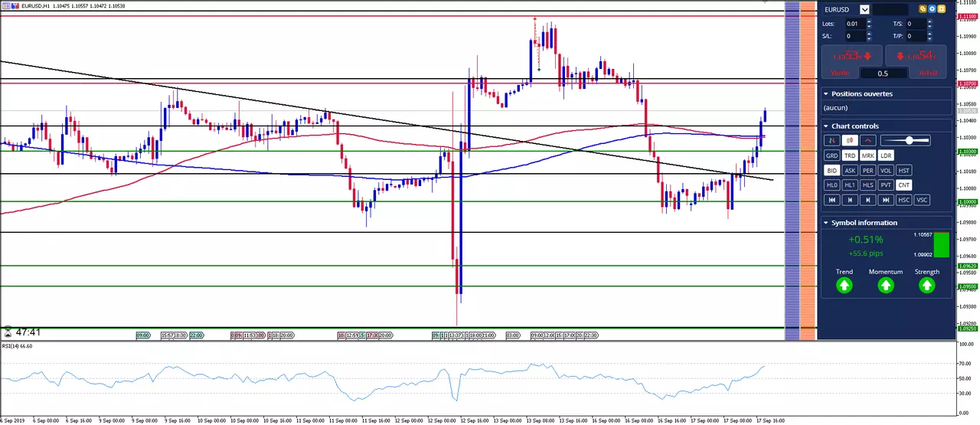980x425 pixels.
Task: Click the S/L input field
Action: point(855,36)
